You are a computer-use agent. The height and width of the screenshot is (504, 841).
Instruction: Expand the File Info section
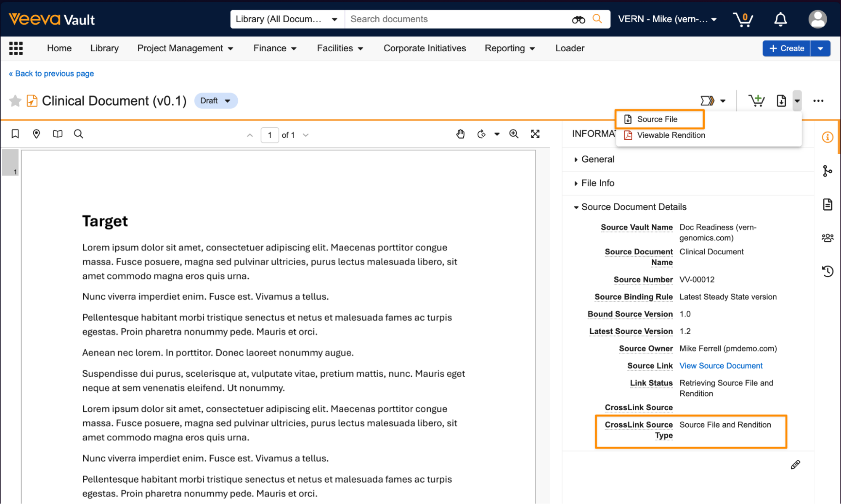597,183
